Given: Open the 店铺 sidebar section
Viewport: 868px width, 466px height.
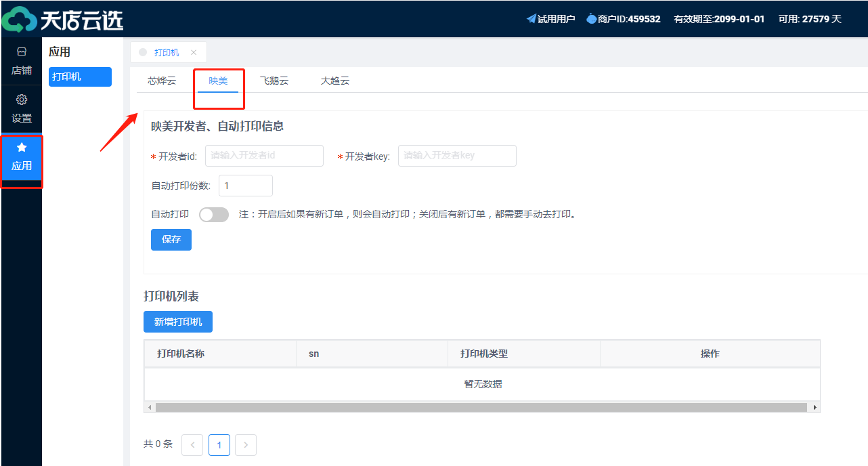Looking at the screenshot, I should [x=21, y=61].
